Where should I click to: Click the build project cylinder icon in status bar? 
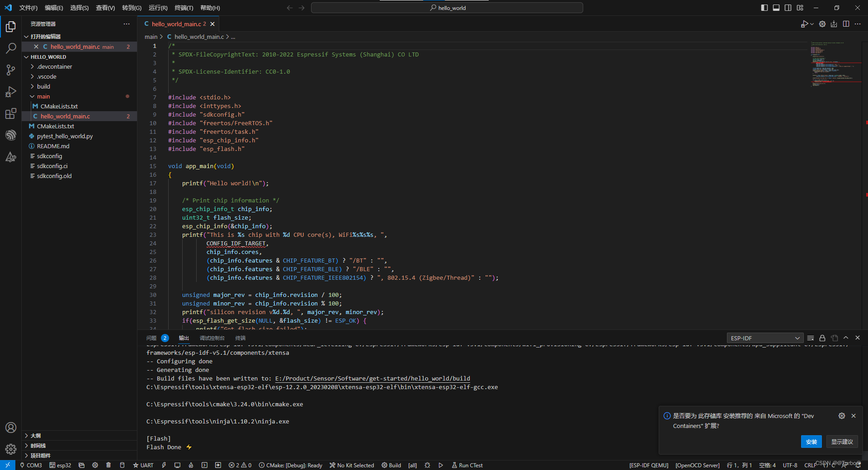[122, 465]
